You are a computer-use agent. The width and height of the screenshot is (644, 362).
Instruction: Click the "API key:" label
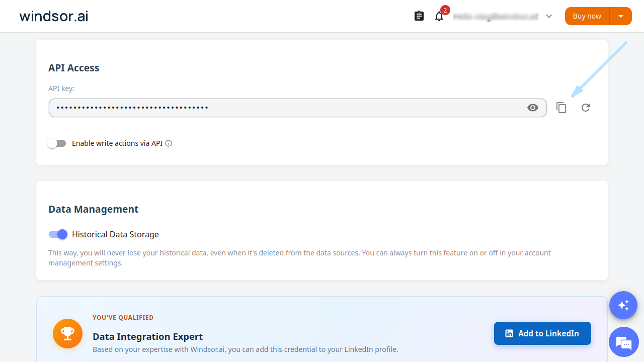tap(61, 88)
